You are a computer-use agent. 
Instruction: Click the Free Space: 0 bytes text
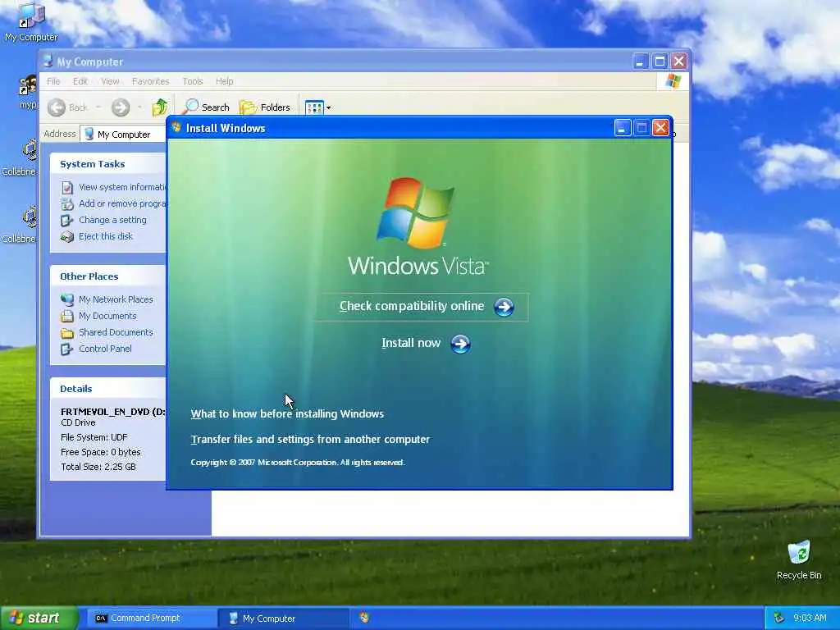pyautogui.click(x=101, y=452)
